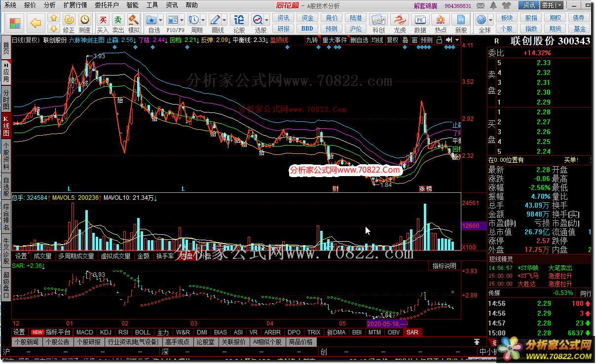Switch to the BOLL indicator tab

coord(143,332)
